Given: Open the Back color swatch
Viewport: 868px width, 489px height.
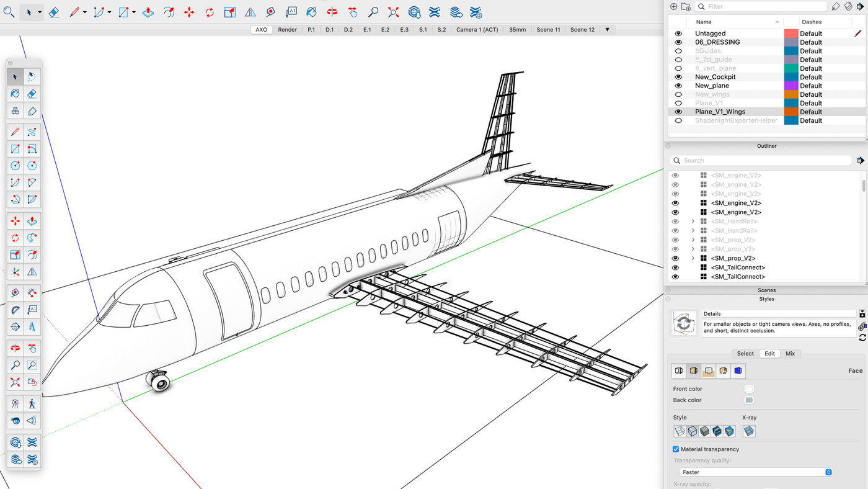Looking at the screenshot, I should coord(749,400).
